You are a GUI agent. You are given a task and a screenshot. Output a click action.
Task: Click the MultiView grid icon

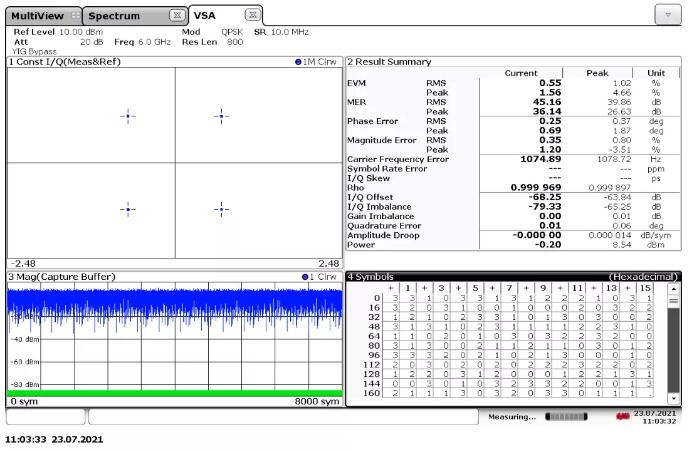pos(76,16)
